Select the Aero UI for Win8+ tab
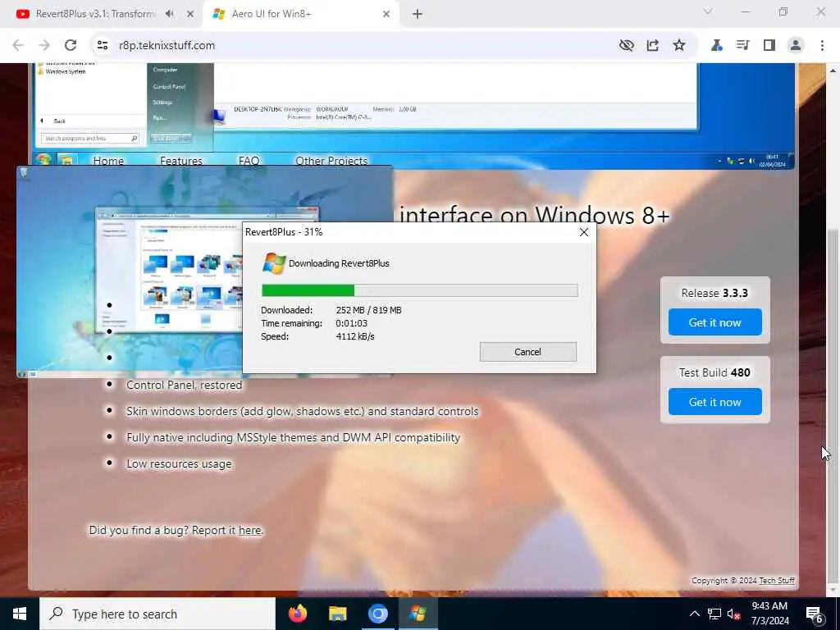Viewport: 840px width, 630px height. coord(300,15)
